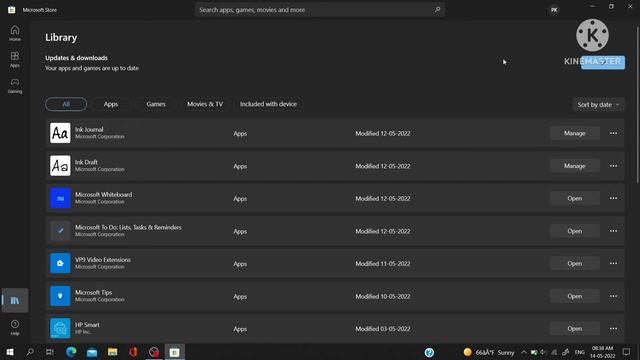640x360 pixels.
Task: Show hidden system tray icons
Action: tap(524, 352)
